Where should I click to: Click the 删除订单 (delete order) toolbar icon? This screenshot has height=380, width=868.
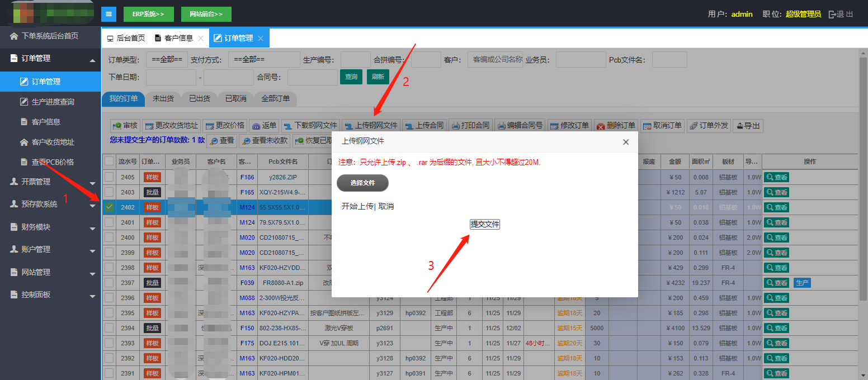coord(601,126)
